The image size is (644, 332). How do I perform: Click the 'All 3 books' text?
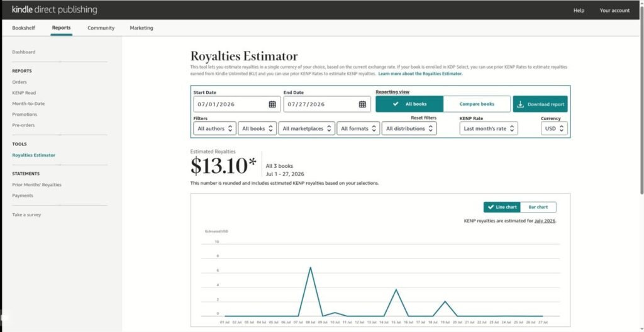tap(279, 166)
